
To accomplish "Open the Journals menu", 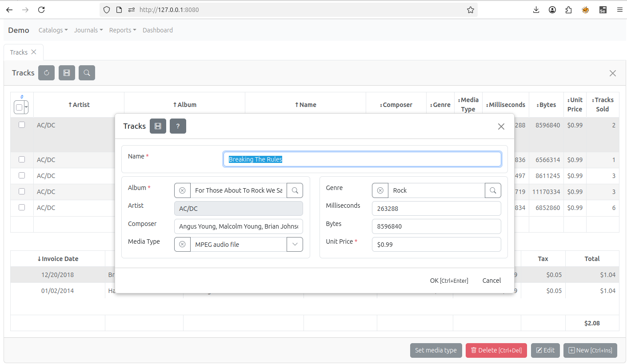I will pos(88,30).
